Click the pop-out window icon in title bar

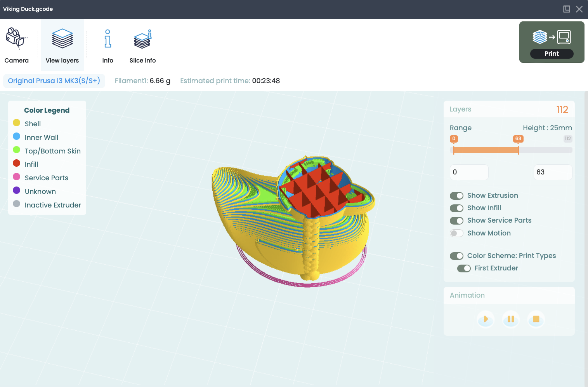[567, 9]
